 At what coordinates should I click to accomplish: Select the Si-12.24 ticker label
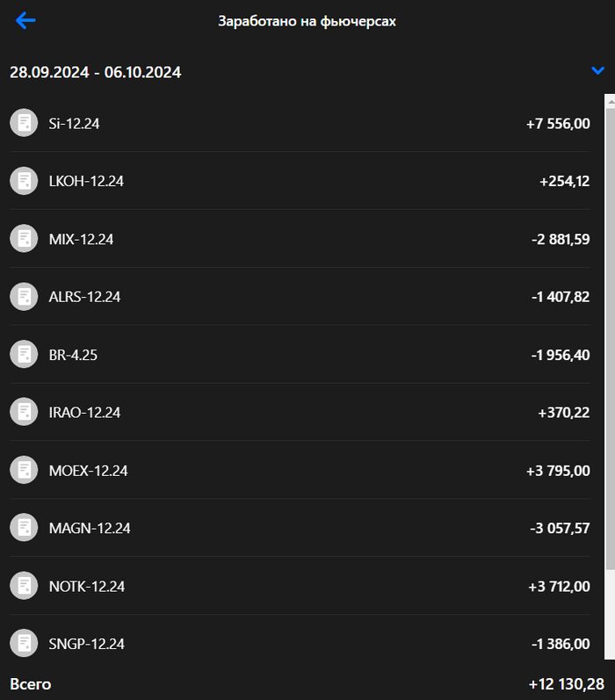coord(75,124)
